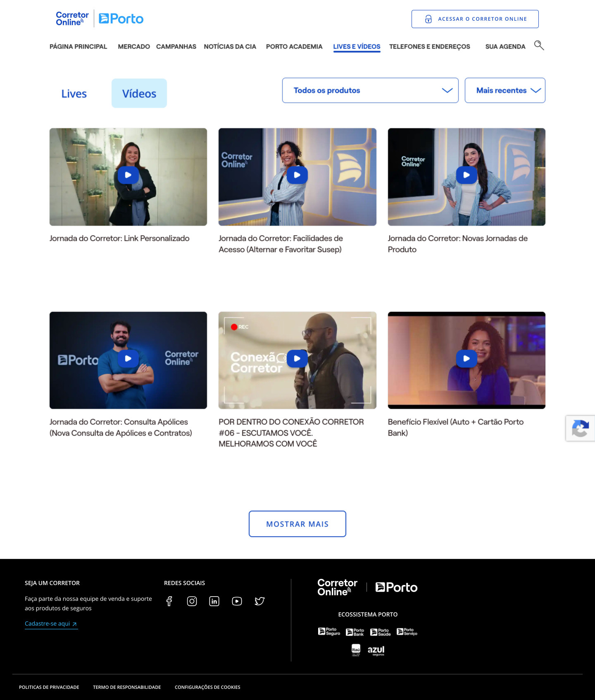This screenshot has height=700, width=595.
Task: Click the footer Corretor Online logo
Action: (337, 587)
